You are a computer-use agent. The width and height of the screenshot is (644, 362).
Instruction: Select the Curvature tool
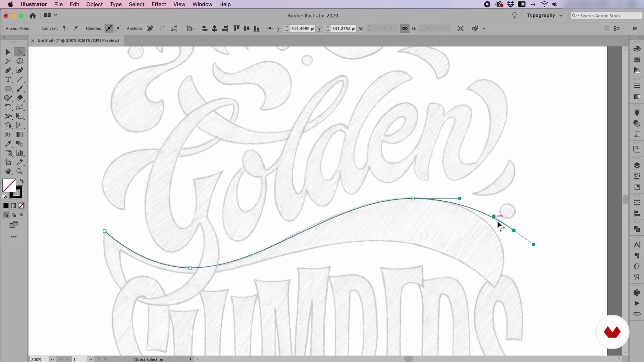pos(19,70)
